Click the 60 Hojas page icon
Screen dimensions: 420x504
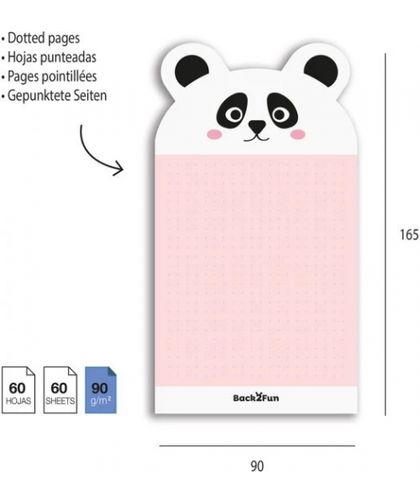click(18, 390)
